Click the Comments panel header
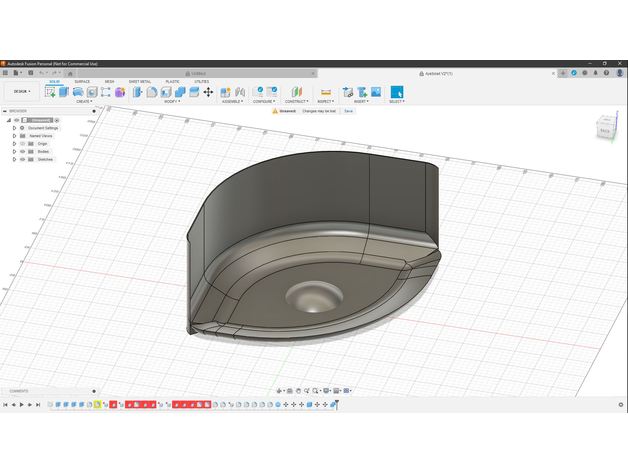Image resolution: width=628 pixels, height=472 pixels. click(20, 391)
